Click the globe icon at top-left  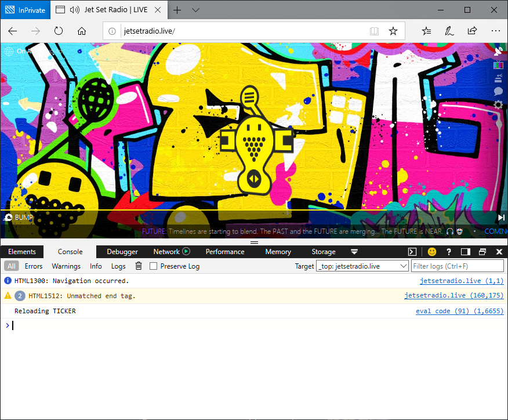pos(9,51)
